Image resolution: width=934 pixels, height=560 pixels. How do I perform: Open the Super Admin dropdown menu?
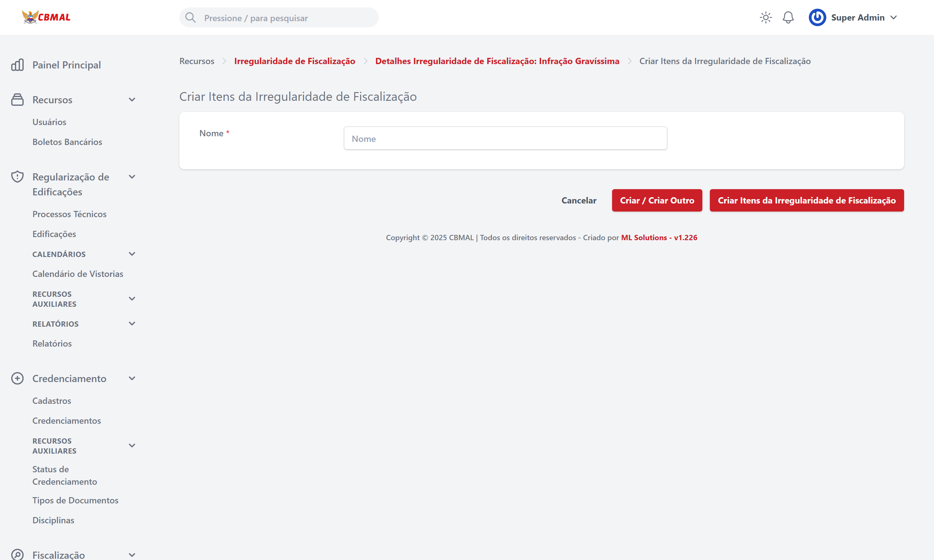[894, 17]
